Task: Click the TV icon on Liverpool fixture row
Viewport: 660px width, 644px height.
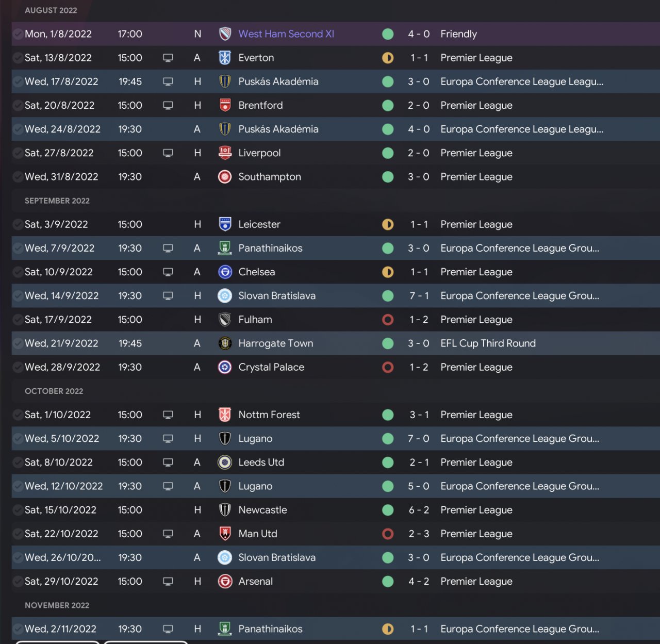Action: click(x=168, y=153)
